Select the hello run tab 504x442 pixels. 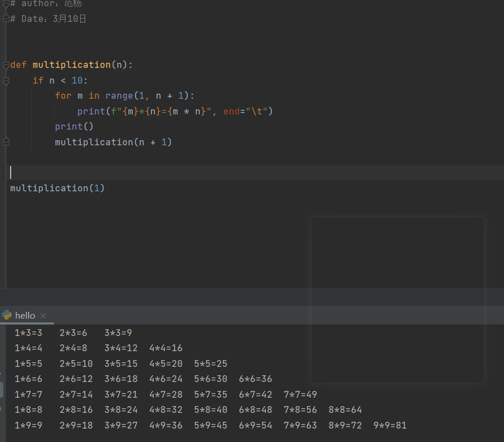(x=25, y=315)
